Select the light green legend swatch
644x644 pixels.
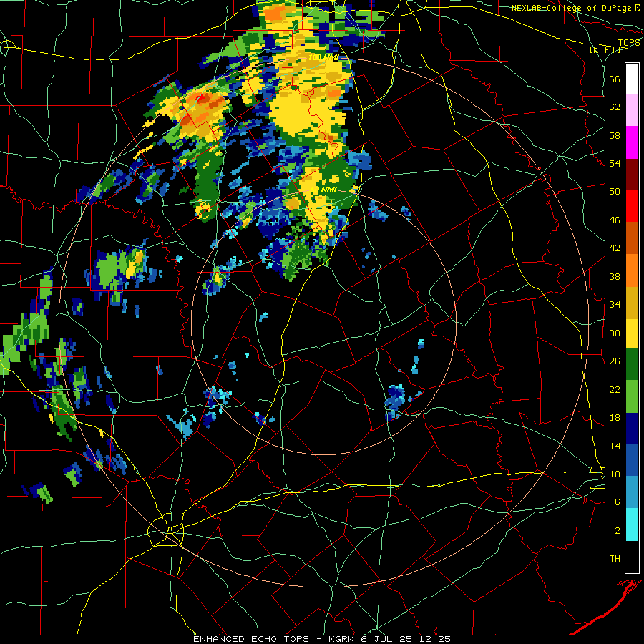[x=632, y=396]
